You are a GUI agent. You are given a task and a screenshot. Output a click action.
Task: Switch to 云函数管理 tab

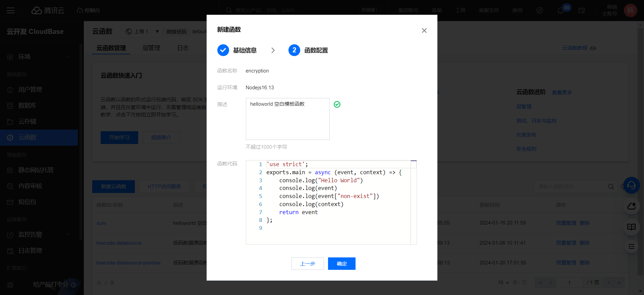pyautogui.click(x=111, y=48)
